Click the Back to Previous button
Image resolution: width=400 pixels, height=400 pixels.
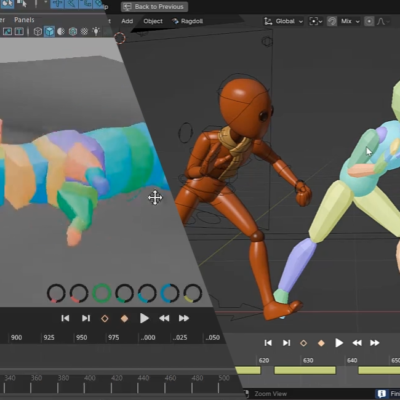tap(154, 7)
